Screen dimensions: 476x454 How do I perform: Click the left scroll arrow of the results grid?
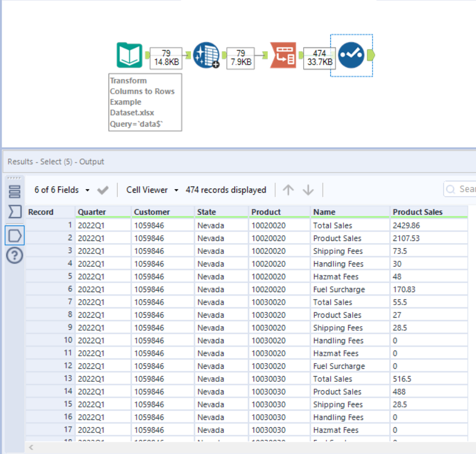click(31, 448)
